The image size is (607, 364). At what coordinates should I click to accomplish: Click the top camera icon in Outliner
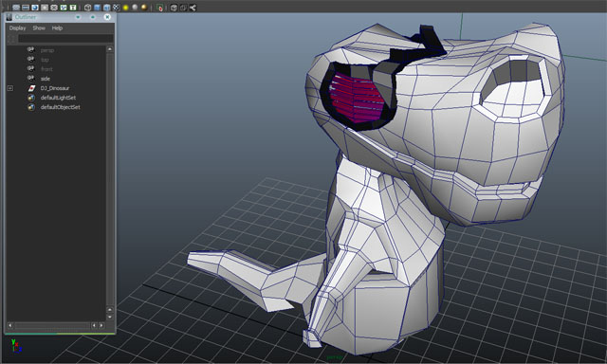[31, 59]
